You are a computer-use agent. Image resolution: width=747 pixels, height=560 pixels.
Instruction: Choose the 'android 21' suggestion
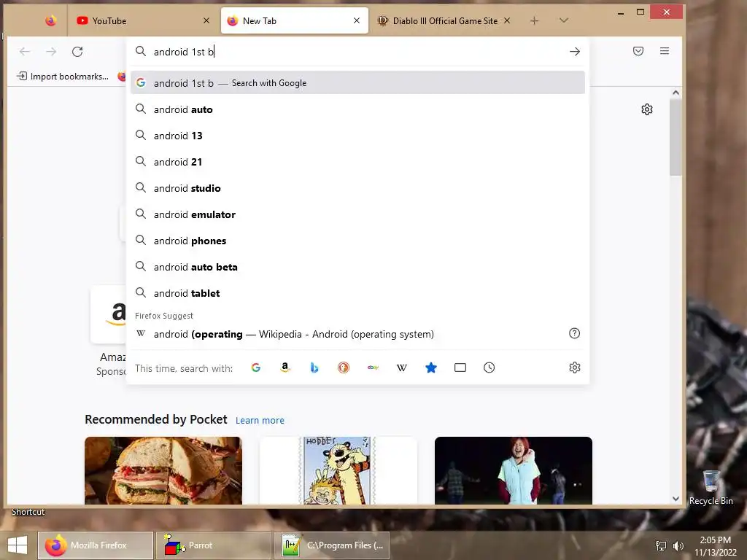pos(357,162)
